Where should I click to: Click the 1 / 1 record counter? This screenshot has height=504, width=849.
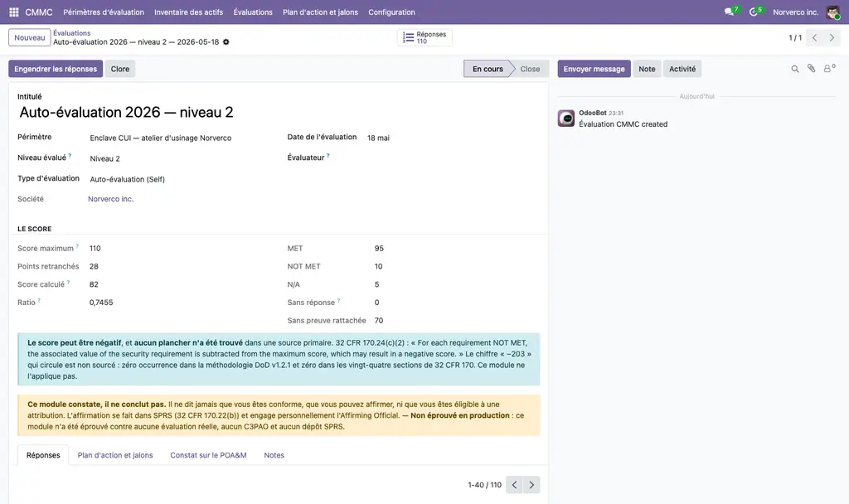(795, 38)
